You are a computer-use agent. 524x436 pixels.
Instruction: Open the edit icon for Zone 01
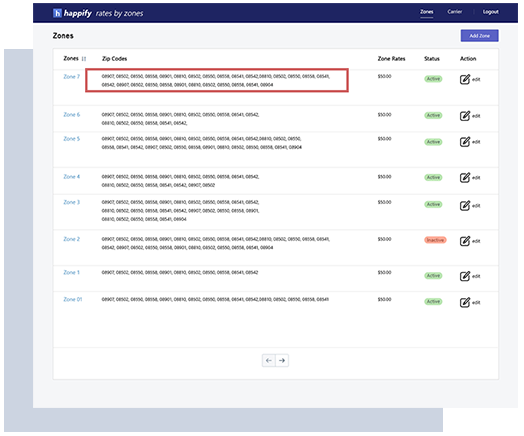465,302
